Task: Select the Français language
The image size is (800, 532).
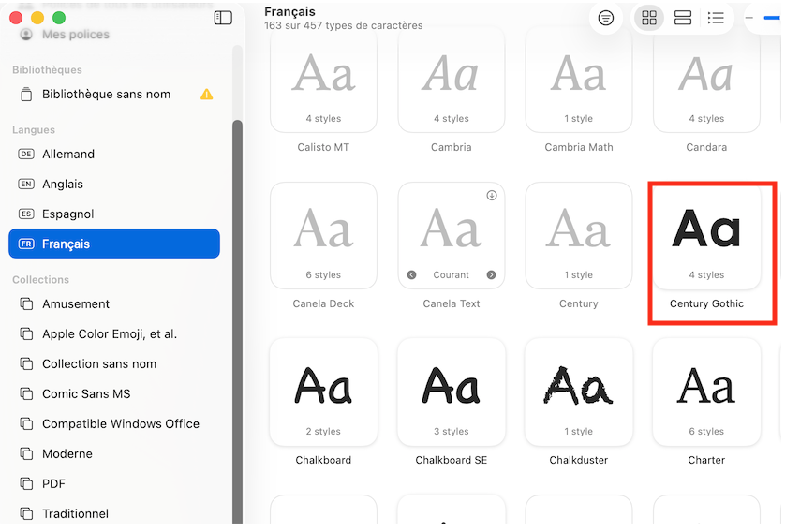Action: (114, 244)
